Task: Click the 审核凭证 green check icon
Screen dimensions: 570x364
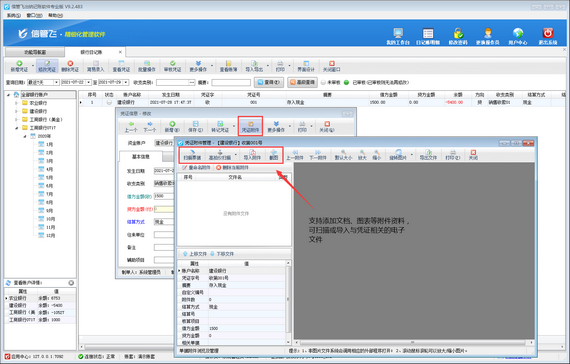Action: [x=172, y=66]
